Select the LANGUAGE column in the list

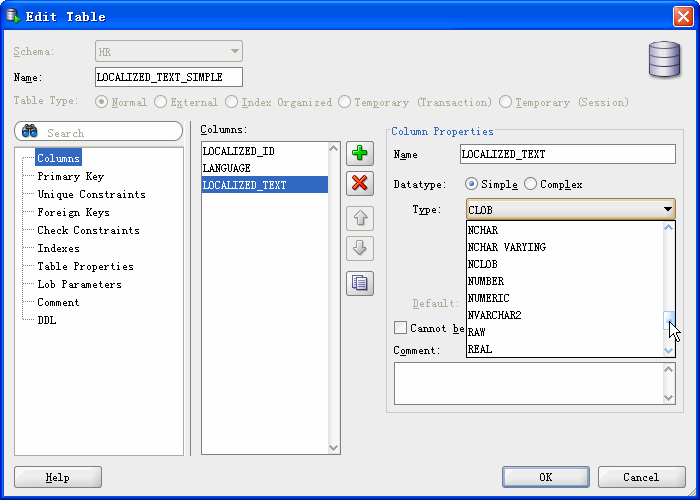227,168
